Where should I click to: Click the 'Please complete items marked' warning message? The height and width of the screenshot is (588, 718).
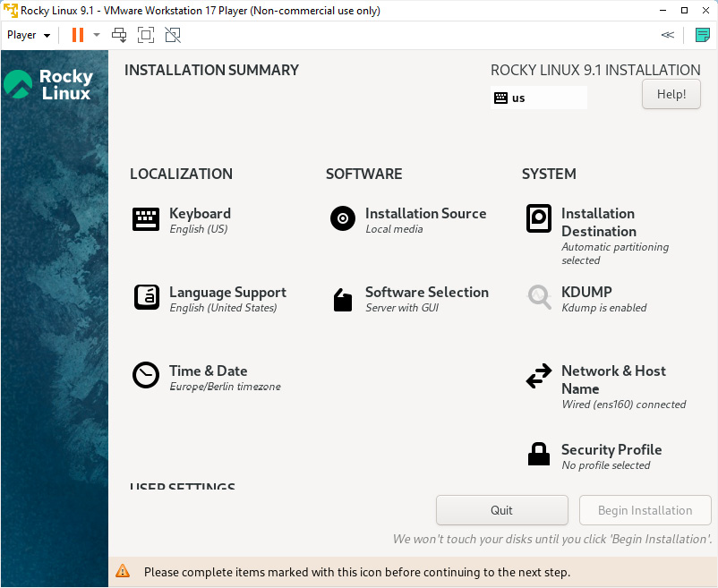click(x=357, y=572)
